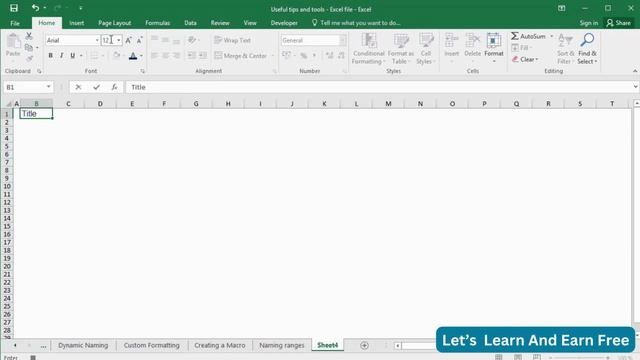
Task: Click Sign in link
Action: pos(589,23)
